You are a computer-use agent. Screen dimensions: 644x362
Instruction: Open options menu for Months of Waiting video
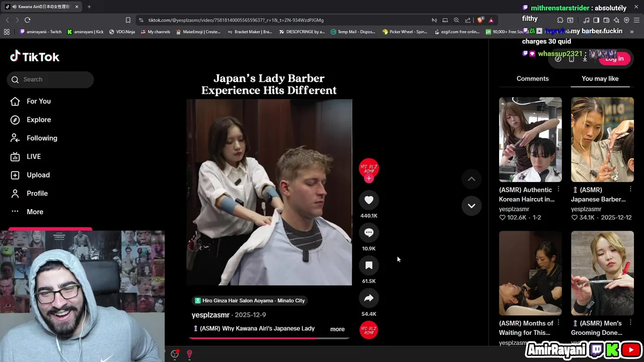point(558,323)
